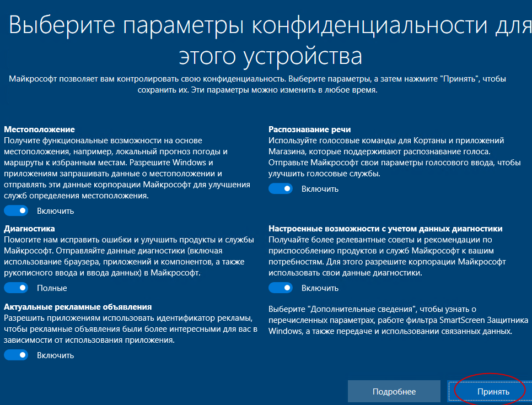Click the paragraph starting Майкрософт позволяет вам контролировать

coord(257,84)
